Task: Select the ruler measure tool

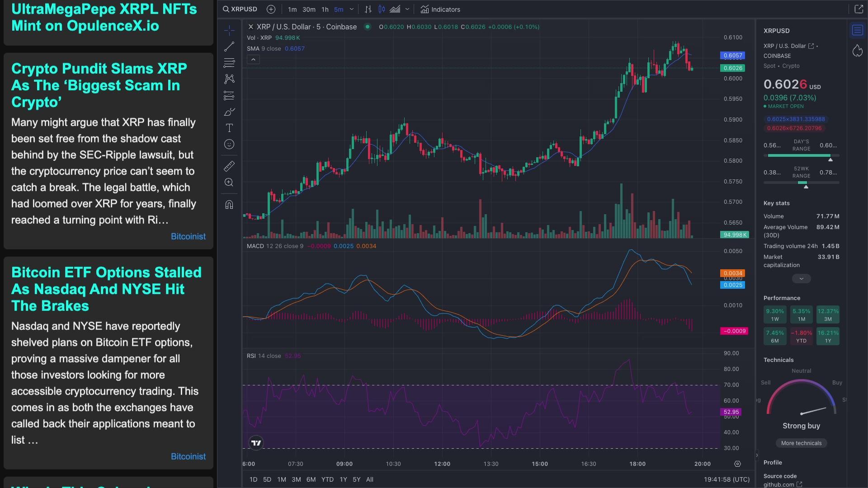Action: pyautogui.click(x=229, y=166)
